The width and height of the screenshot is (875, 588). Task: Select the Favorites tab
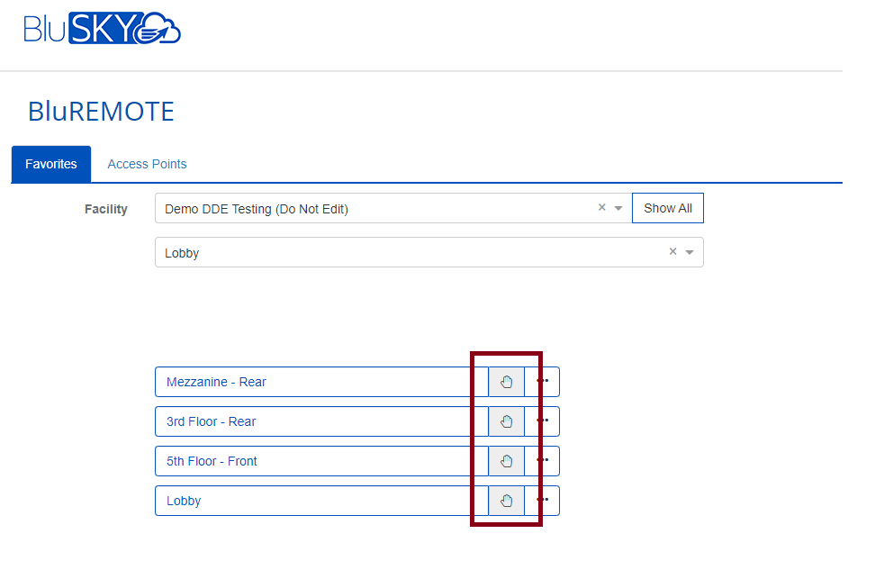pos(51,164)
